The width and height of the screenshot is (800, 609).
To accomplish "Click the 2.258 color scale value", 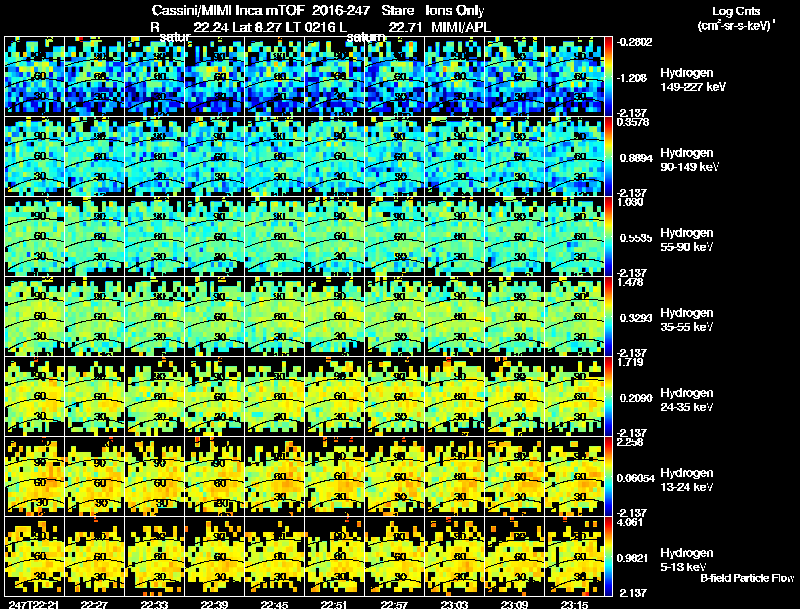I will pos(630,442).
